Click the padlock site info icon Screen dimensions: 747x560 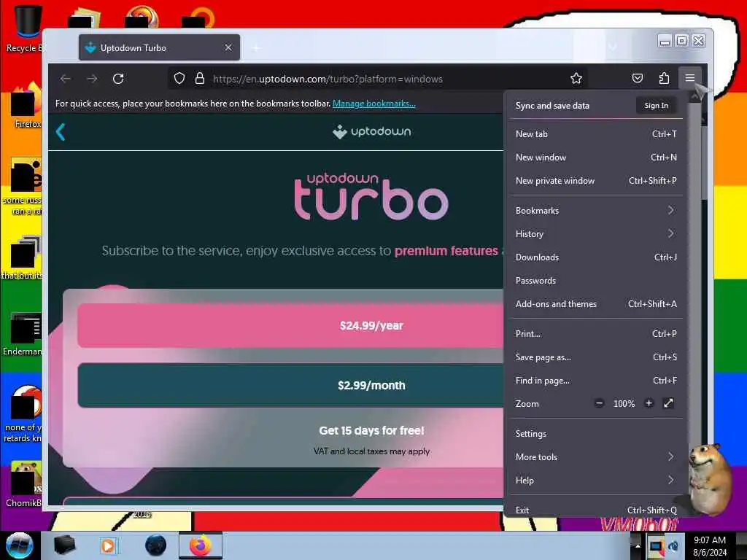pos(200,79)
